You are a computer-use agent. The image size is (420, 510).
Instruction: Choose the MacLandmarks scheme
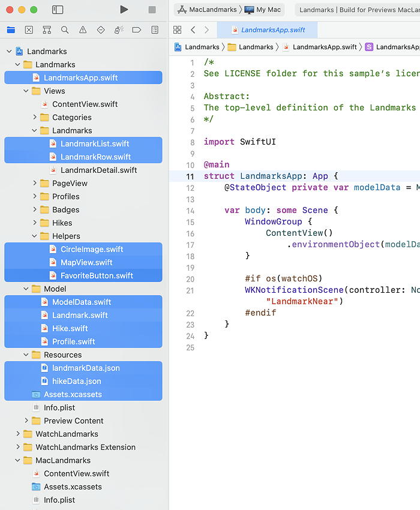pos(207,10)
